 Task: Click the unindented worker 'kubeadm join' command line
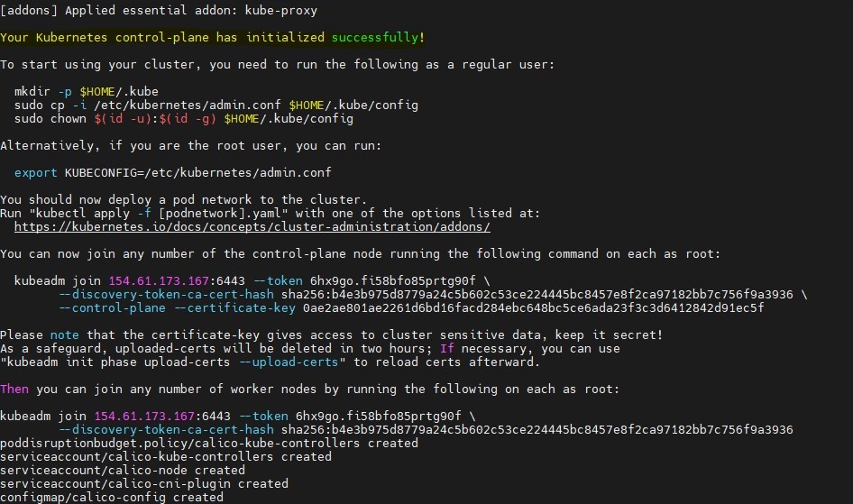pos(238,417)
